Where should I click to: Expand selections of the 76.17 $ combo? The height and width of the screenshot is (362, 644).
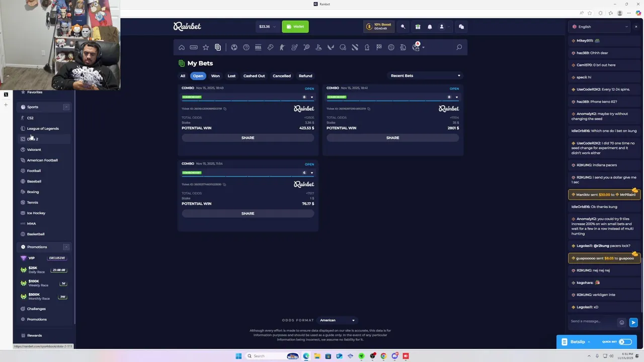(311, 173)
